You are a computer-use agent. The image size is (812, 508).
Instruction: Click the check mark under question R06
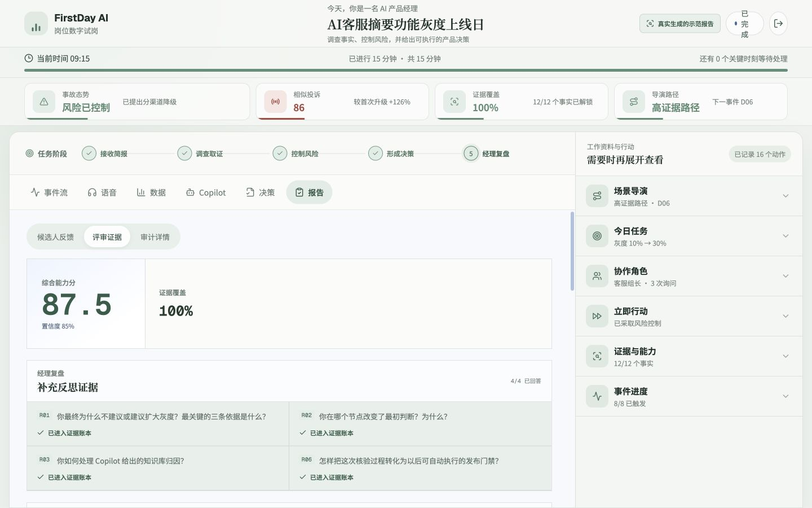(303, 477)
